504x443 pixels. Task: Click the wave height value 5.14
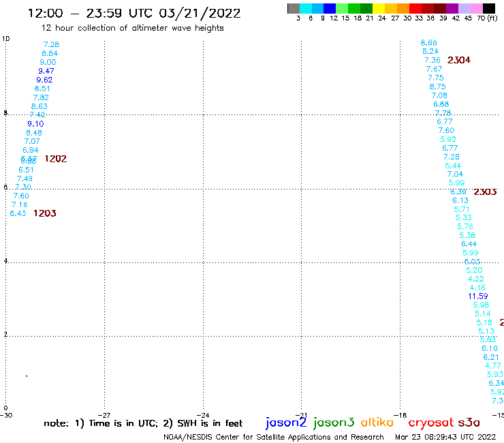[x=483, y=314]
